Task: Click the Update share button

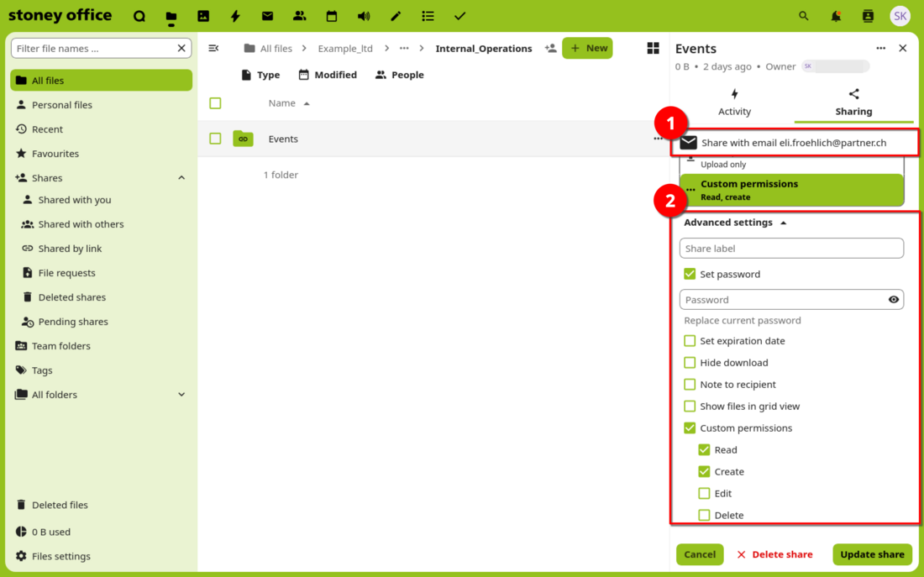Action: coord(872,554)
